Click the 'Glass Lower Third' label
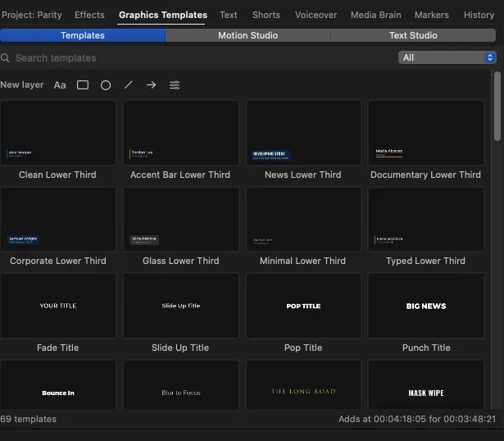 (x=180, y=261)
